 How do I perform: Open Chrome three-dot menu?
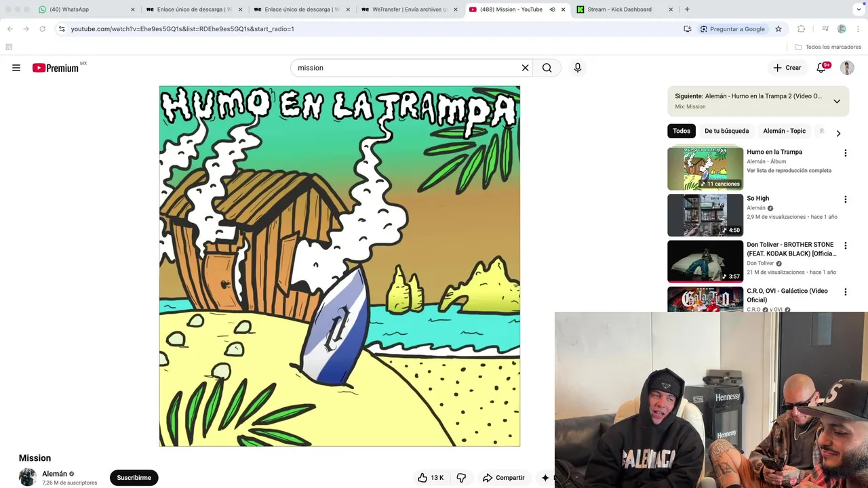point(858,29)
